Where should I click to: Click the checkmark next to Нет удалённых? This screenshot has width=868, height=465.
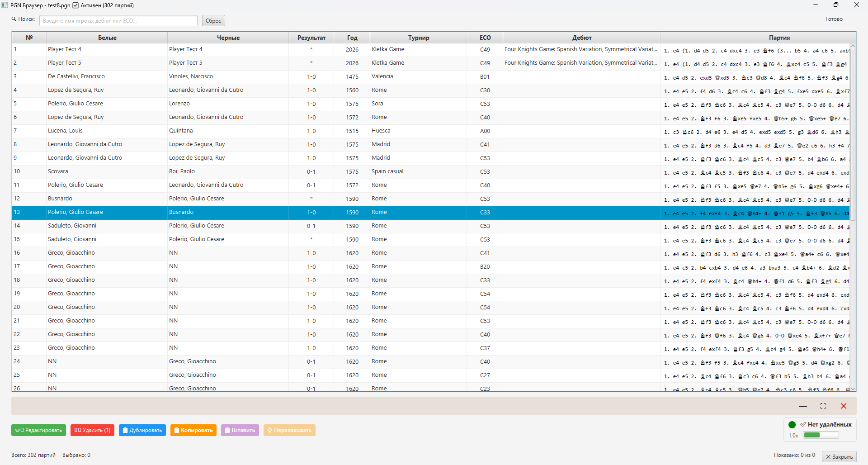803,425
